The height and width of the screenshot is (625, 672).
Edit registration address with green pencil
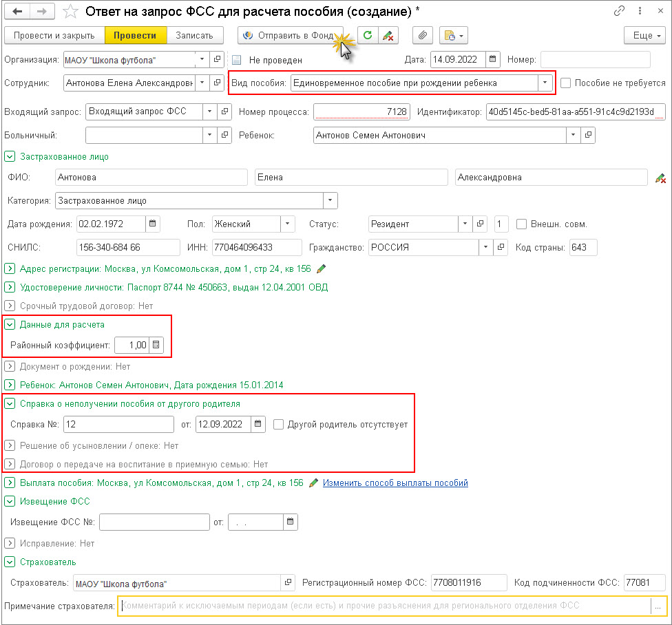coord(321,269)
